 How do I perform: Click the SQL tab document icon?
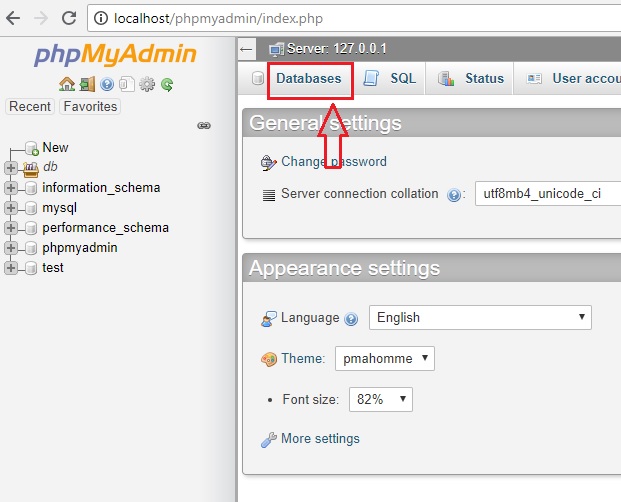pyautogui.click(x=371, y=78)
